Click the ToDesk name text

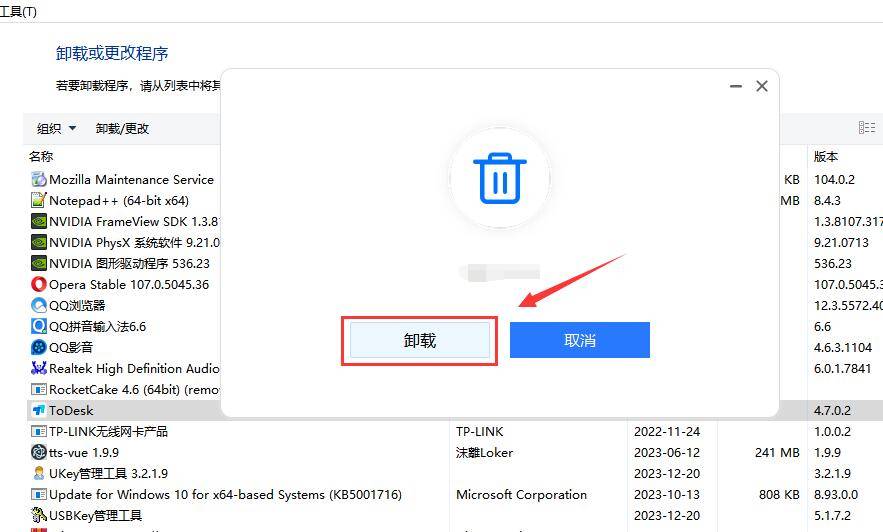click(x=71, y=410)
